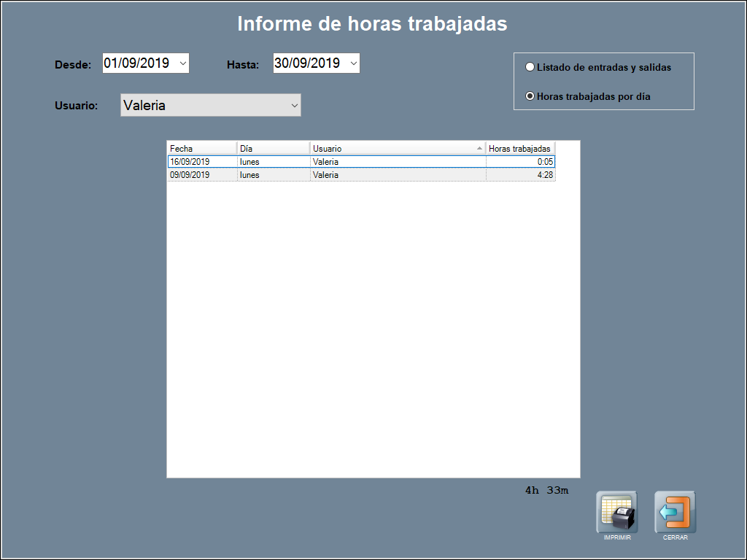Sort by Fecha column header
The width and height of the screenshot is (747, 560).
click(x=201, y=148)
